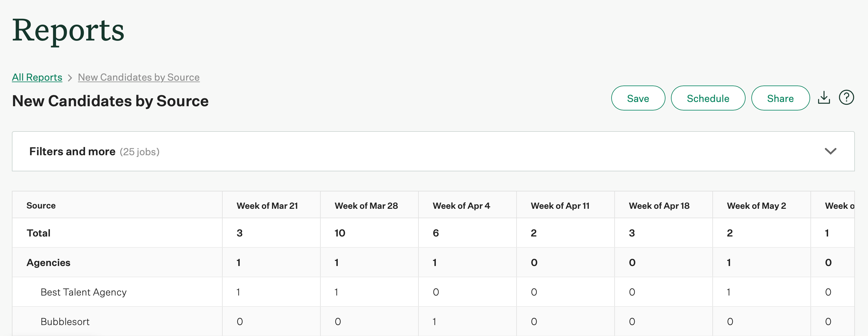
Task: Select the Week of Mar 21 column header
Action: point(267,205)
